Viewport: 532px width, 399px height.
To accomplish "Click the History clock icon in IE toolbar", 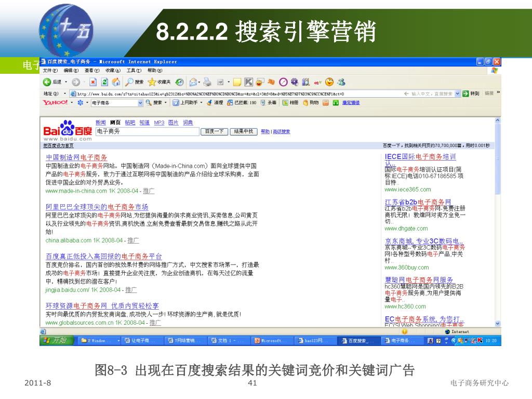I will coord(179,82).
